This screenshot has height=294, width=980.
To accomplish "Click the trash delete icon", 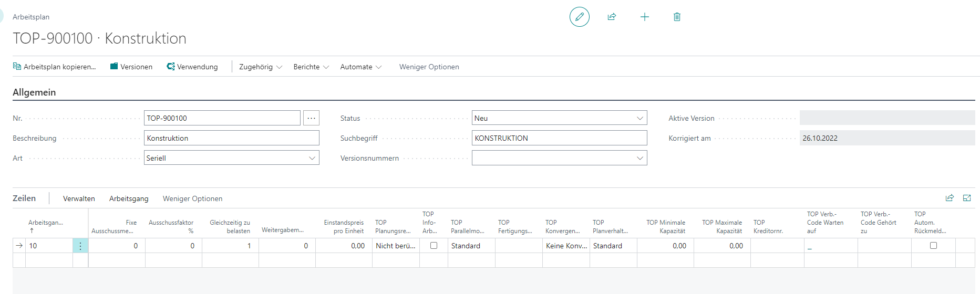I will coord(677,17).
